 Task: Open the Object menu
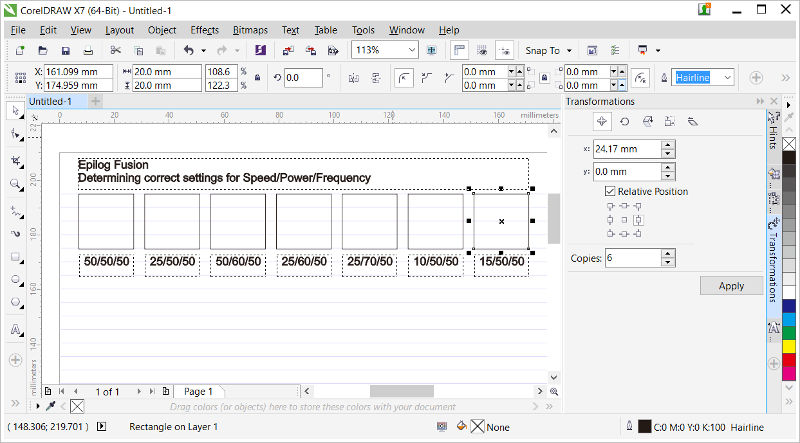tap(162, 30)
